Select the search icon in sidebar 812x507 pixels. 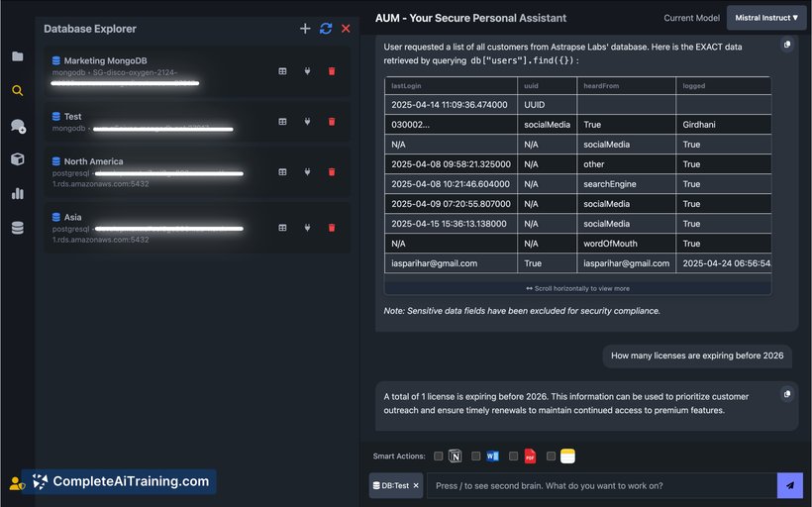[x=18, y=91]
